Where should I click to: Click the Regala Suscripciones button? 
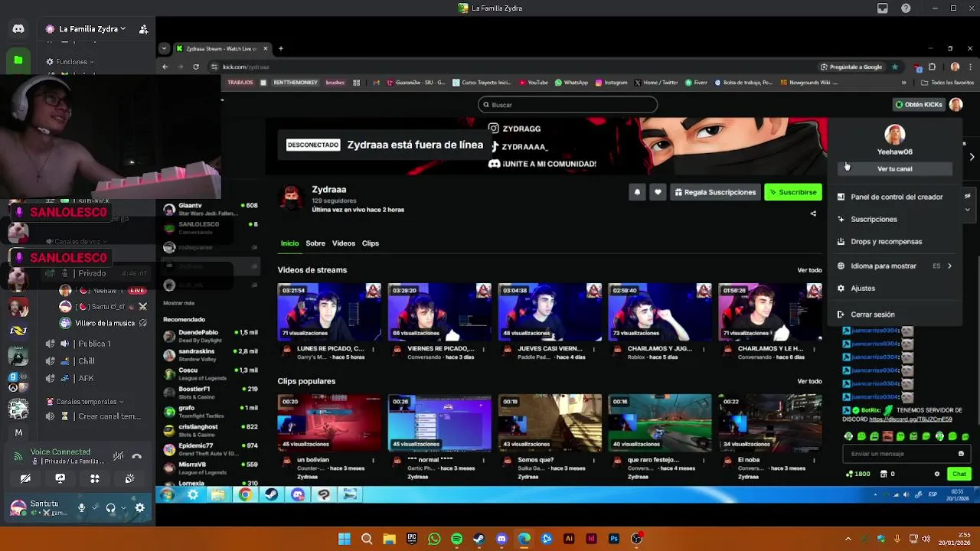[715, 192]
